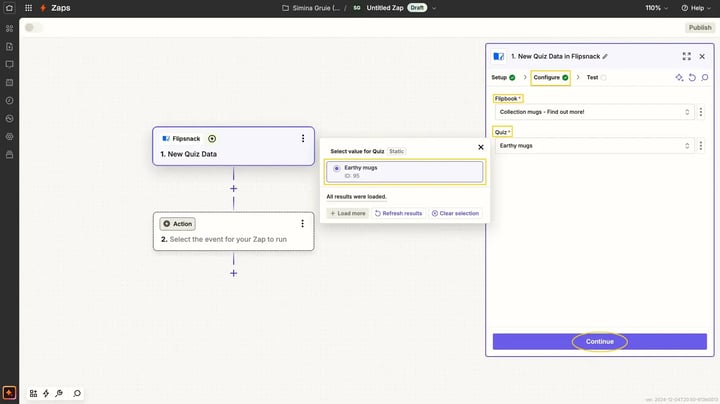Open the Simina Gruie folder breadcrumb

pos(311,8)
